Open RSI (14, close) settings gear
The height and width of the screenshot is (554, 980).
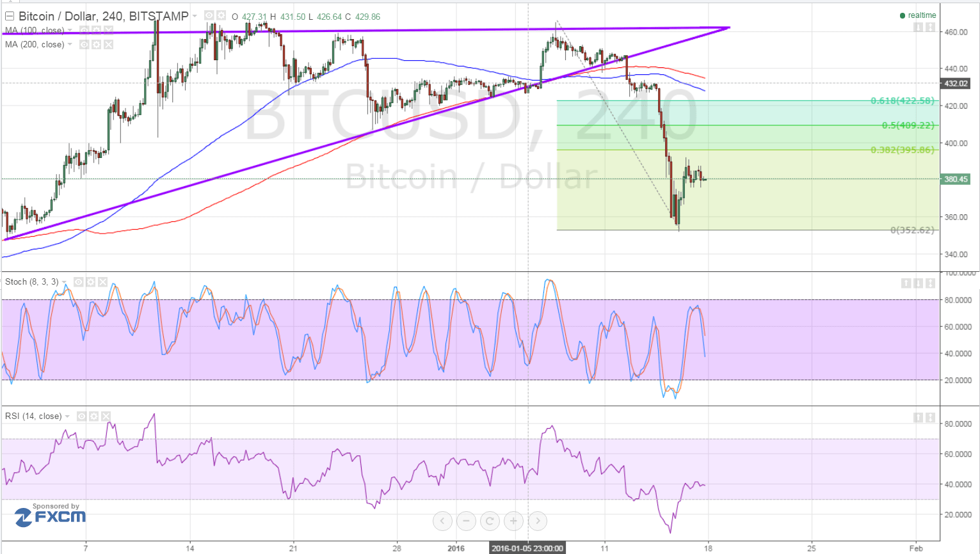tap(93, 416)
